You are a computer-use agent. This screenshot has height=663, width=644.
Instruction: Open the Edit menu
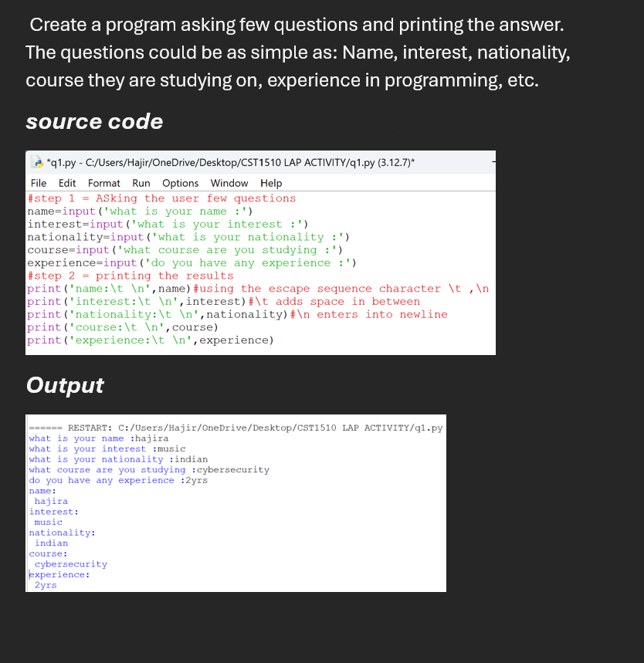[x=67, y=183]
